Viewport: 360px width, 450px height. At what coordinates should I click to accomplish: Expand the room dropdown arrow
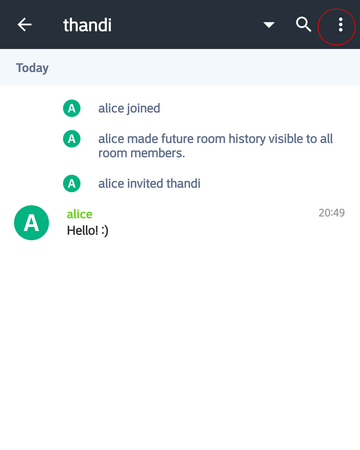[269, 25]
